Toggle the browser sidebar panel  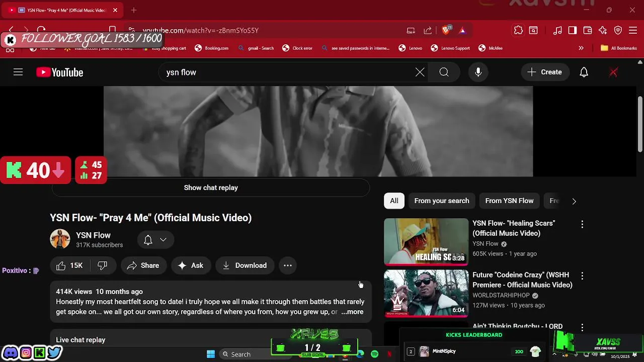click(x=573, y=30)
